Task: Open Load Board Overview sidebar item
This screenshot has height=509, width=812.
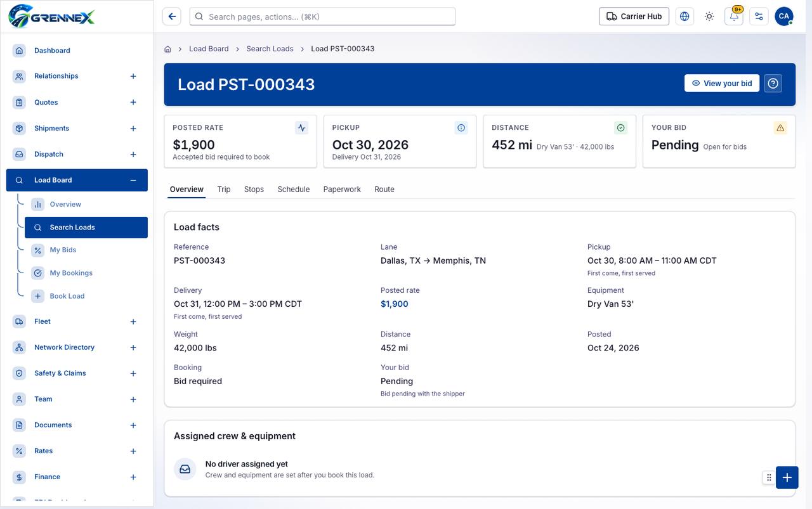Action: pos(86,204)
